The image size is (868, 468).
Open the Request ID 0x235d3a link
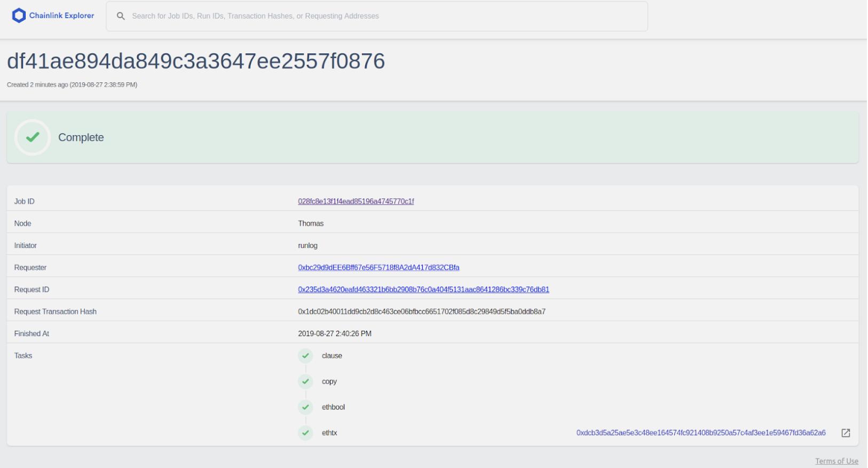(423, 290)
